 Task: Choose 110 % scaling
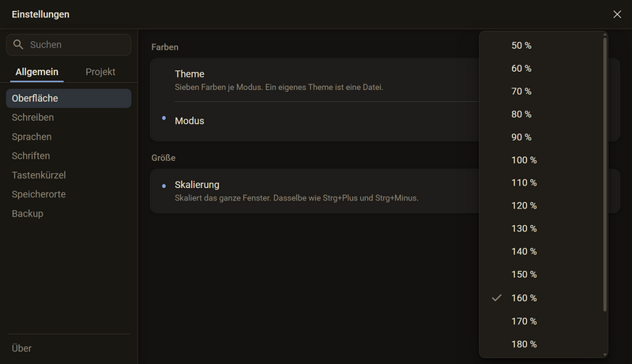(541, 183)
